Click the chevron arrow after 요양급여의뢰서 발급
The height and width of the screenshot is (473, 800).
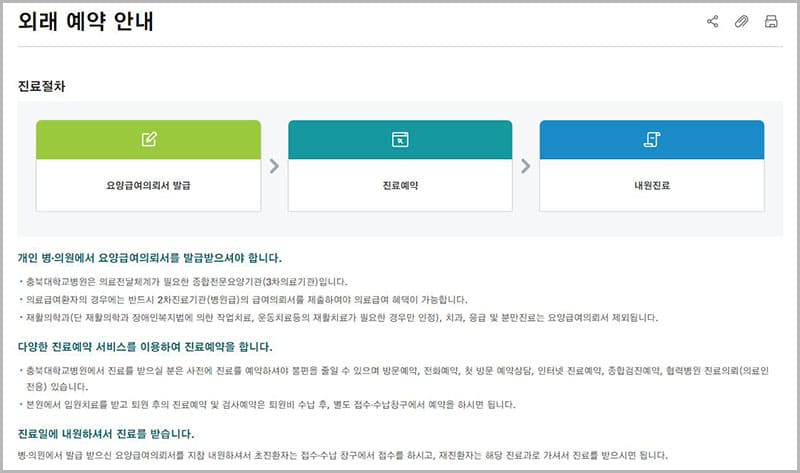(274, 166)
